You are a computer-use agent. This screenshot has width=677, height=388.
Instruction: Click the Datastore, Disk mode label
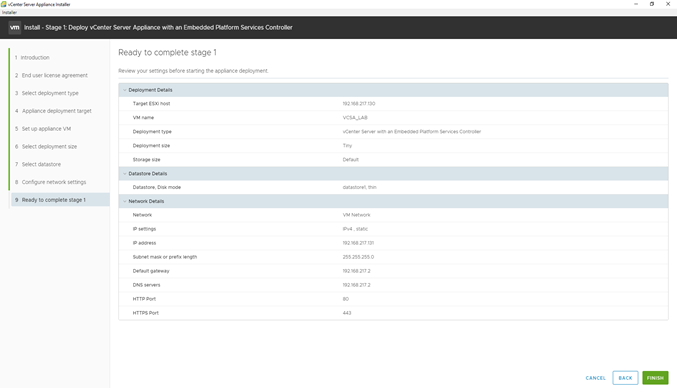pyautogui.click(x=157, y=187)
